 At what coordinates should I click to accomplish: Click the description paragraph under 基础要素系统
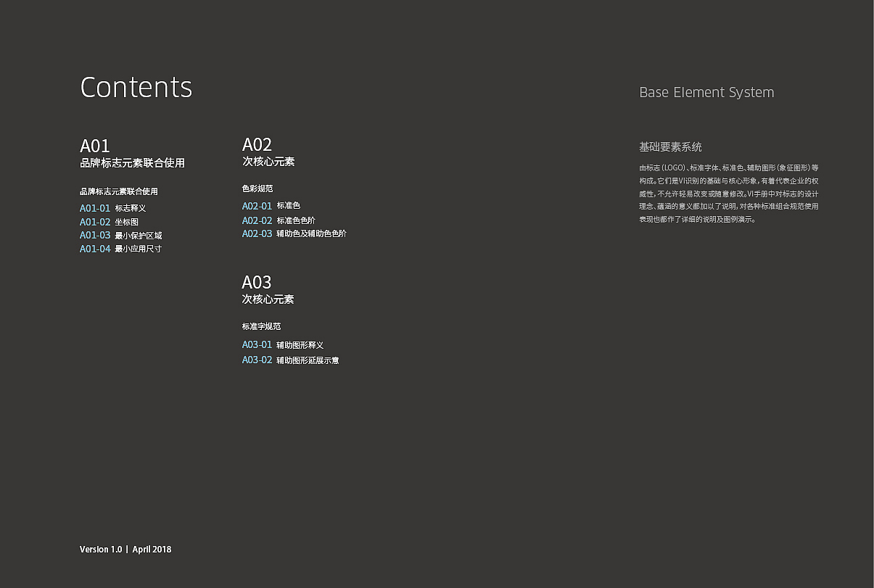[729, 194]
